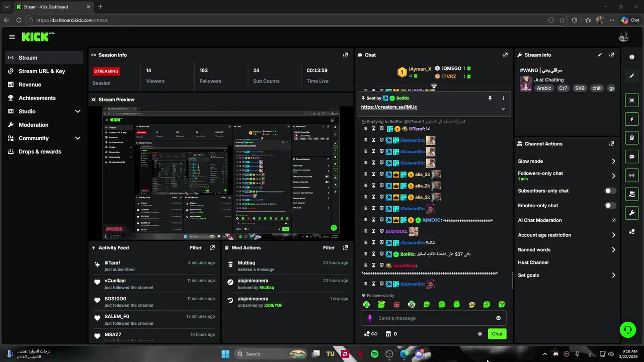
Task: Toggle Subscribers-only chat switch
Action: (610, 191)
